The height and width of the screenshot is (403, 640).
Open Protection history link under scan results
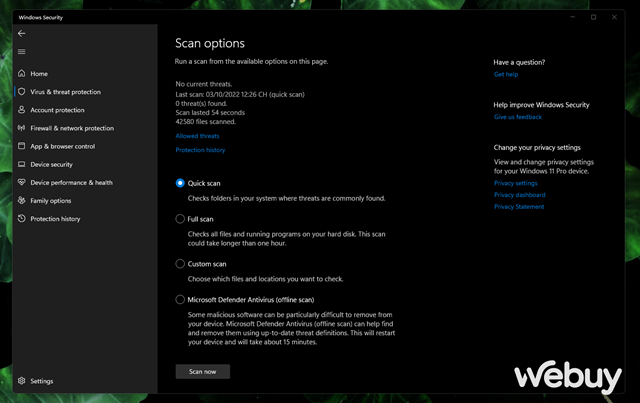(200, 150)
